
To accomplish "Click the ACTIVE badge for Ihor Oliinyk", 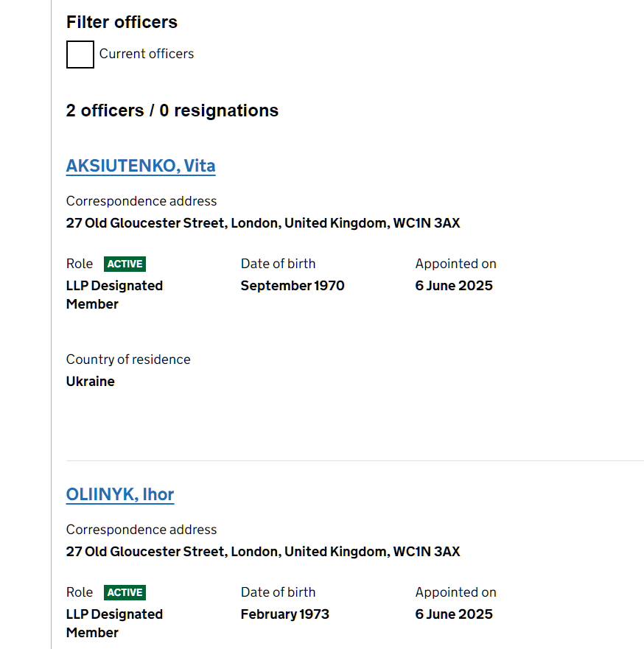I will coord(125,592).
